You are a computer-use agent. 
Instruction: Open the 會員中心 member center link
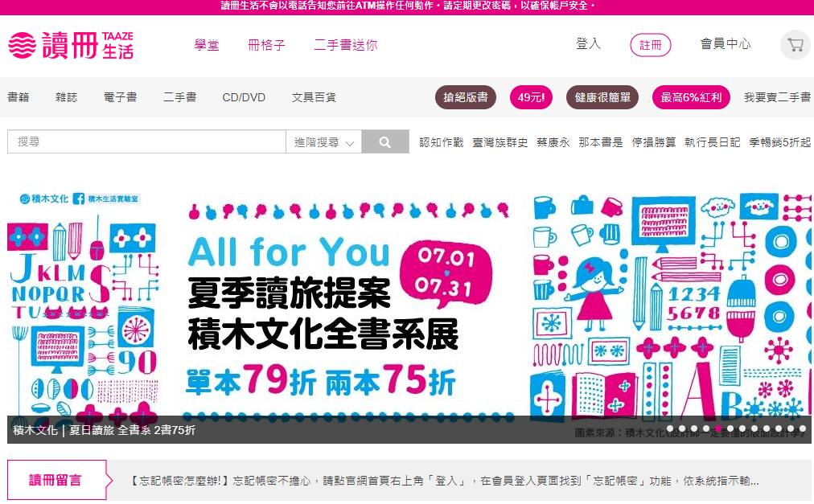pyautogui.click(x=726, y=43)
